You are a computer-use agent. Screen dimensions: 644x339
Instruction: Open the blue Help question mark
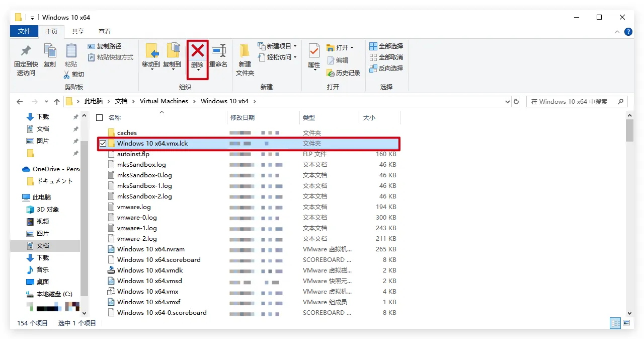[x=628, y=32]
